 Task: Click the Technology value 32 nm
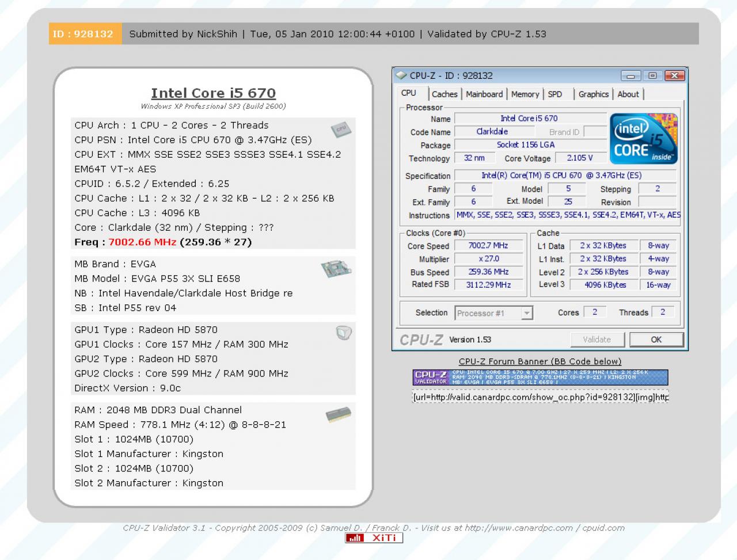click(x=474, y=158)
